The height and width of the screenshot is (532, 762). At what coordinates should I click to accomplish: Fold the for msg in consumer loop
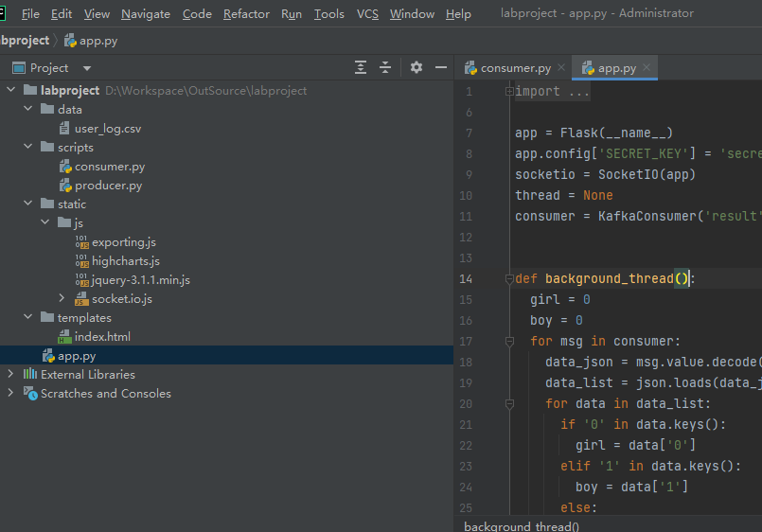pyautogui.click(x=509, y=342)
